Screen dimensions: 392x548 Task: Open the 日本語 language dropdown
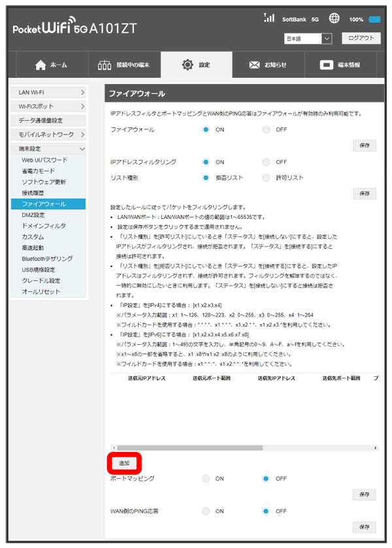tap(308, 39)
